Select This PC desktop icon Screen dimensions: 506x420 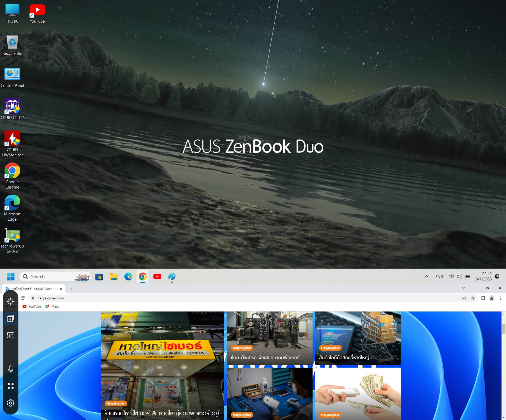click(x=12, y=13)
